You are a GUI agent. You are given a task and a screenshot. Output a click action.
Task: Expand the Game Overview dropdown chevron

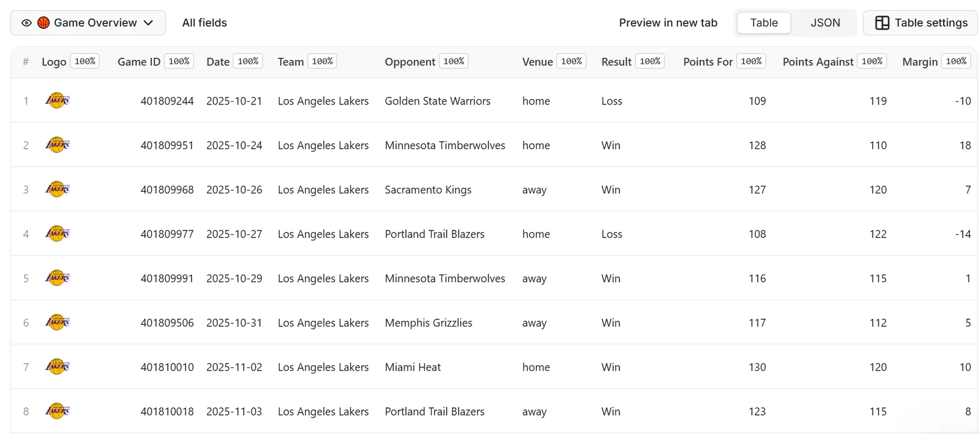pyautogui.click(x=148, y=23)
